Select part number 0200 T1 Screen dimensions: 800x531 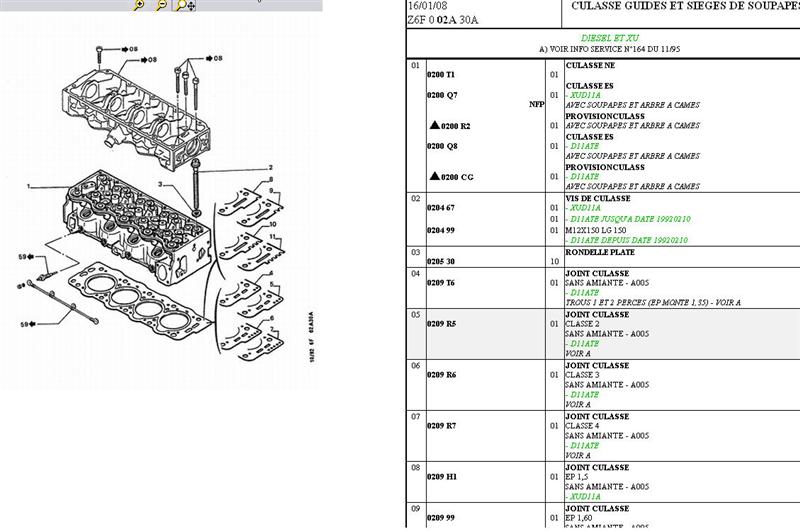(x=441, y=74)
